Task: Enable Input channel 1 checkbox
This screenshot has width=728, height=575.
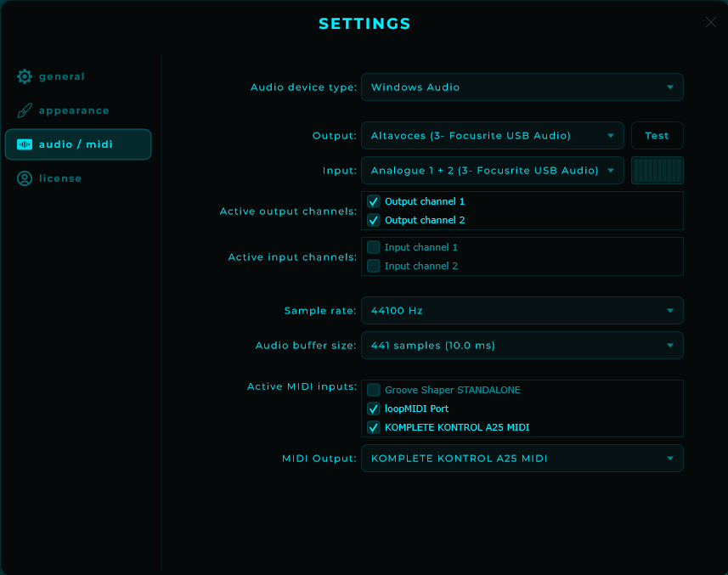Action: [373, 247]
